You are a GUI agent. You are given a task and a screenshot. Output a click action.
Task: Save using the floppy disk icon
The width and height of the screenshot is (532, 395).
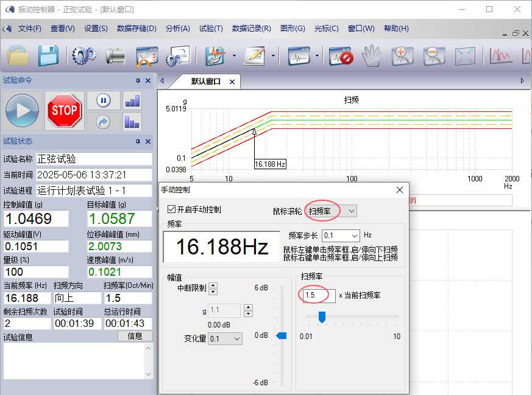pos(48,55)
